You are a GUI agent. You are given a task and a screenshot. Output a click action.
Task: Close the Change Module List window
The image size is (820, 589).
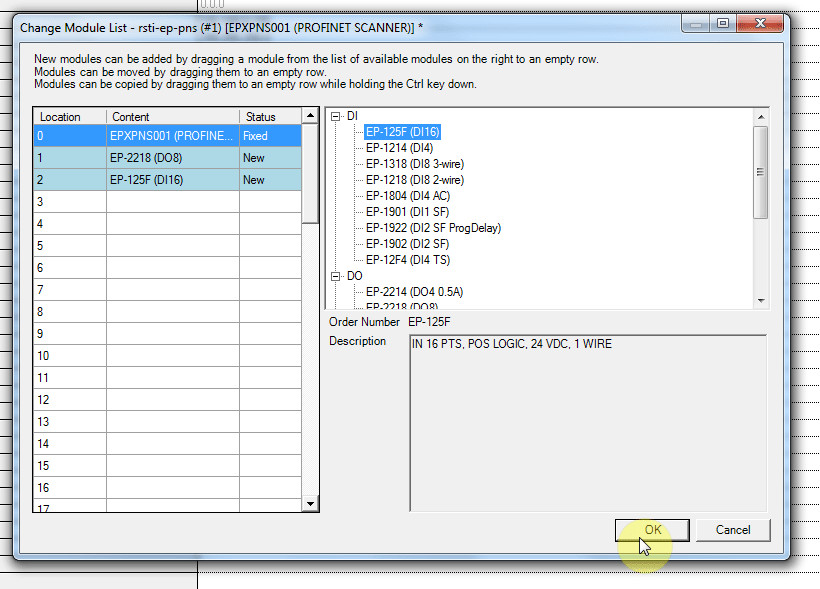tap(760, 24)
